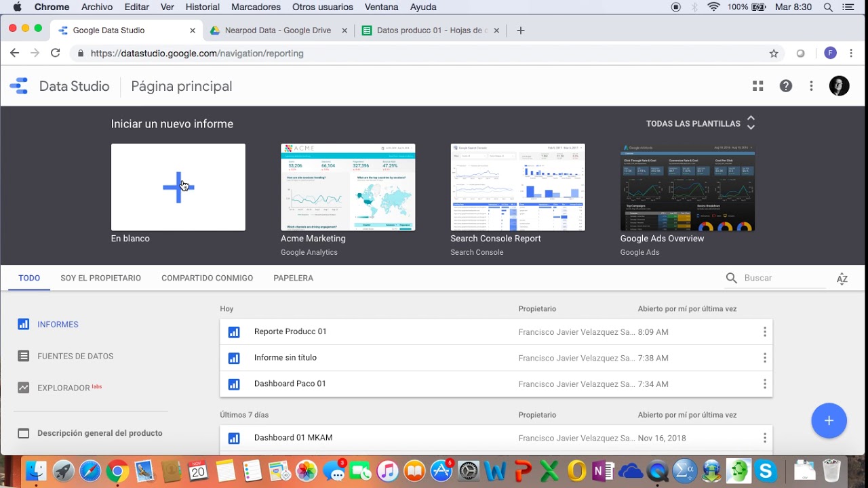Open the Marcadores menu in the menu bar
Image resolution: width=868 pixels, height=488 pixels.
pos(256,7)
